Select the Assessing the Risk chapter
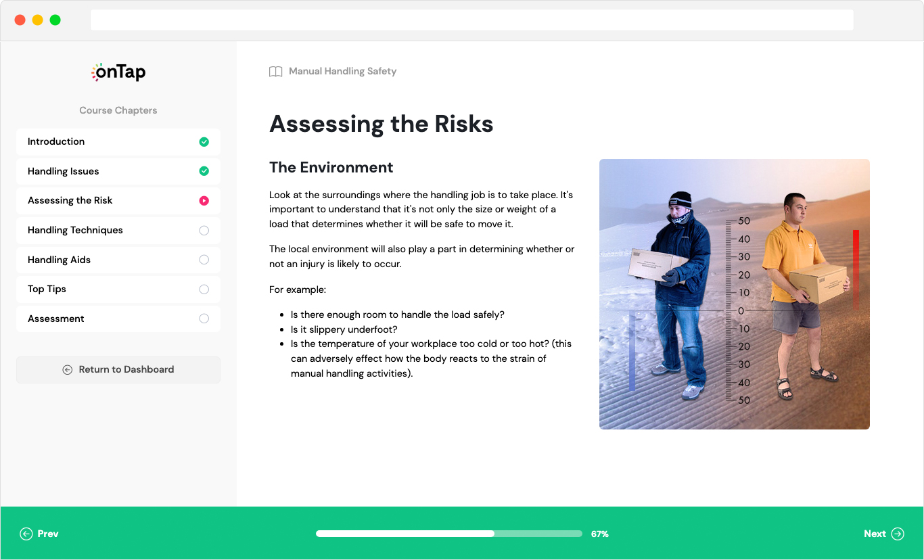The width and height of the screenshot is (924, 560). pos(118,201)
